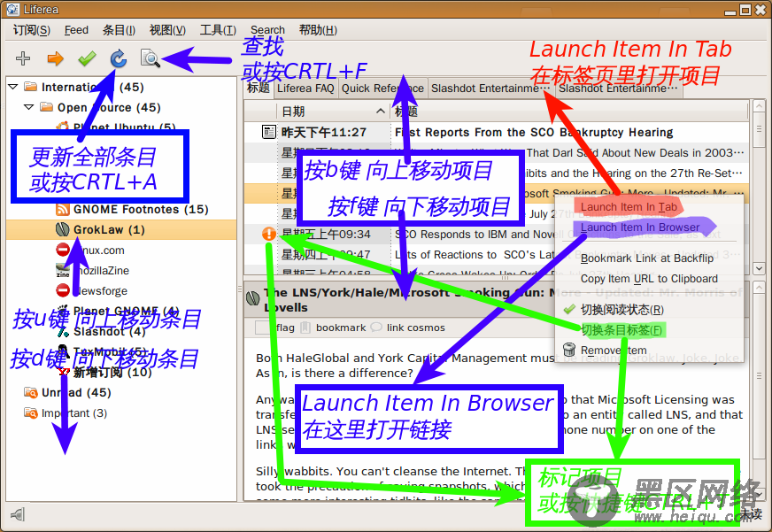This screenshot has width=772, height=532.
Task: Choose Bookmark Link at Backflip
Action: click(x=647, y=258)
